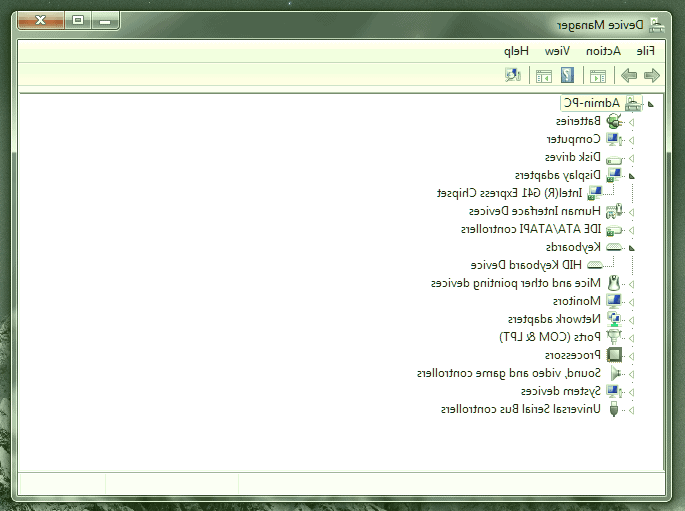Image resolution: width=685 pixels, height=511 pixels.
Task: Expand the Mice and other pointing devices arrow
Action: tap(631, 284)
